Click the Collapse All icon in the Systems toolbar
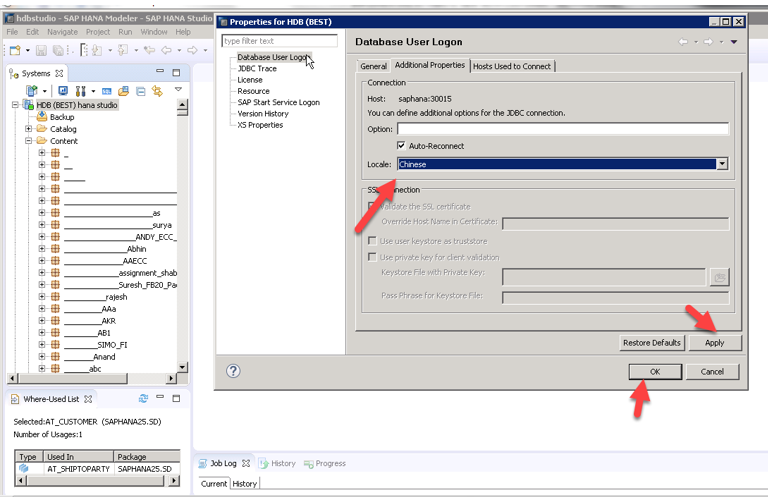The width and height of the screenshot is (768, 497). (141, 91)
